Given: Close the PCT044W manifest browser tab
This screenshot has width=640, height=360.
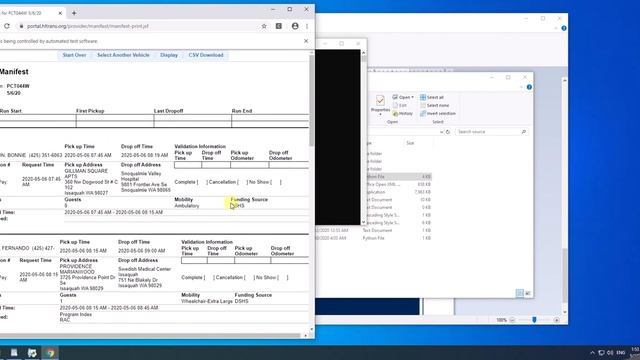Looking at the screenshot, I should click(60, 13).
